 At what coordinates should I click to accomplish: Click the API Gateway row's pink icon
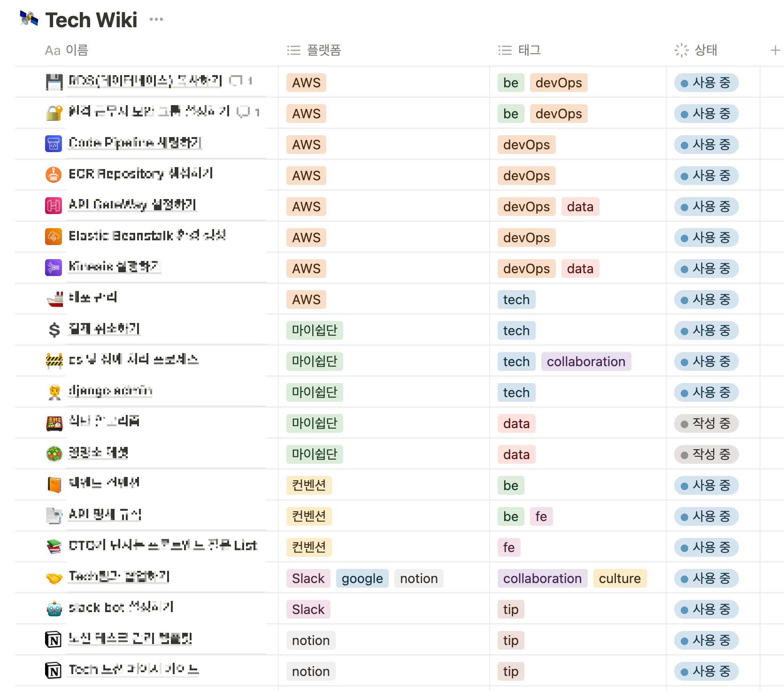[x=54, y=206]
